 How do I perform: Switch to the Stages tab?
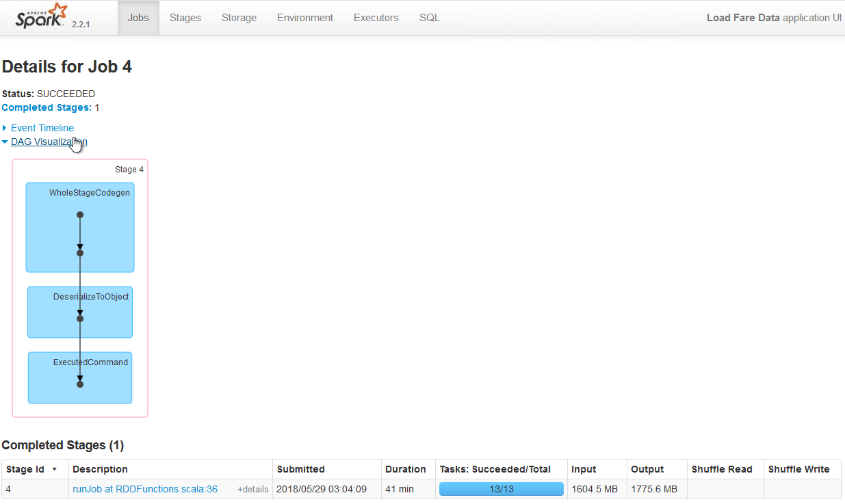click(185, 18)
